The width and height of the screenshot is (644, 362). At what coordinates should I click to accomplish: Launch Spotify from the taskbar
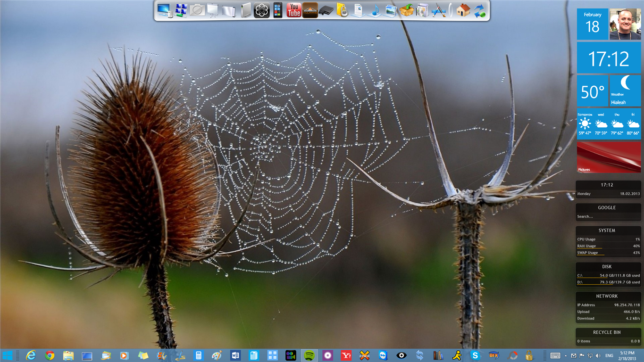coord(309,355)
